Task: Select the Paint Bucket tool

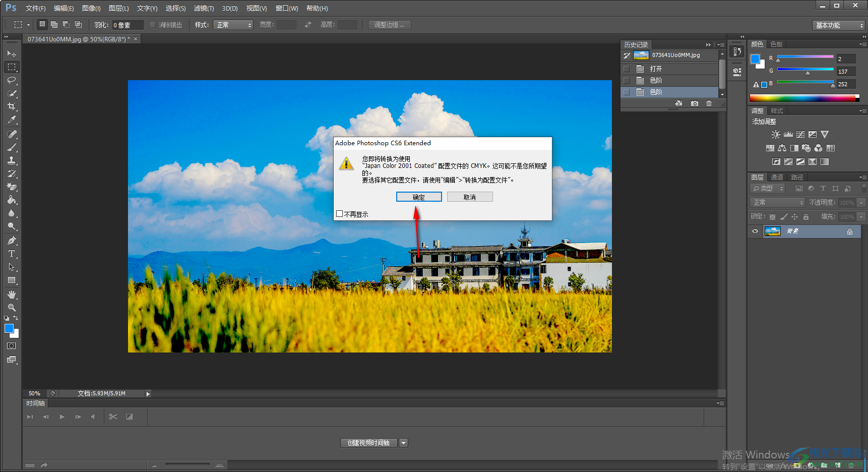Action: pyautogui.click(x=12, y=200)
